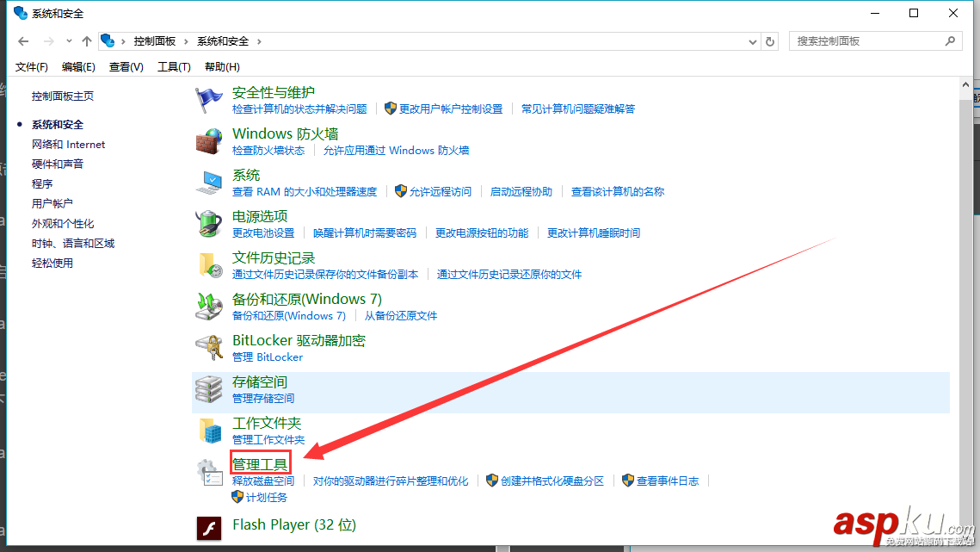
Task: Select 网络和 Internet in the sidebar
Action: click(68, 144)
